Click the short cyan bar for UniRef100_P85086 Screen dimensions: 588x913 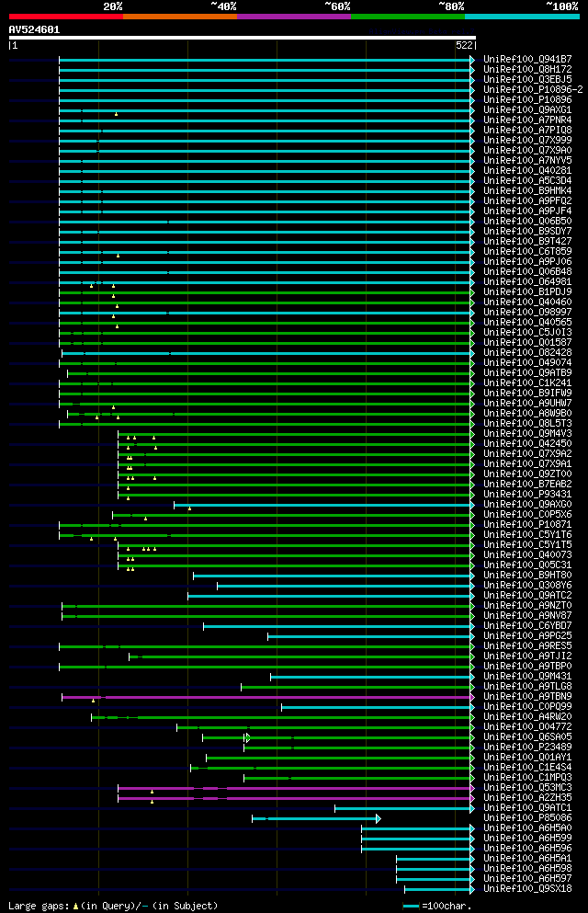(316, 818)
